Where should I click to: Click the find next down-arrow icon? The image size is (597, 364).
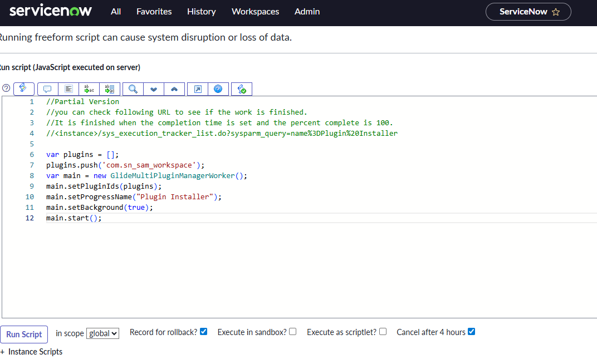tap(154, 89)
